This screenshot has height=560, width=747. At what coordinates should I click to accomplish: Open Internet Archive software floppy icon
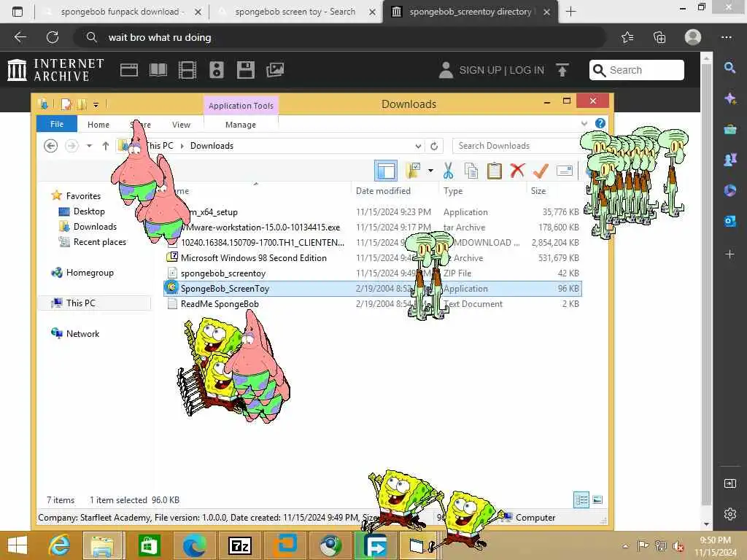click(245, 70)
